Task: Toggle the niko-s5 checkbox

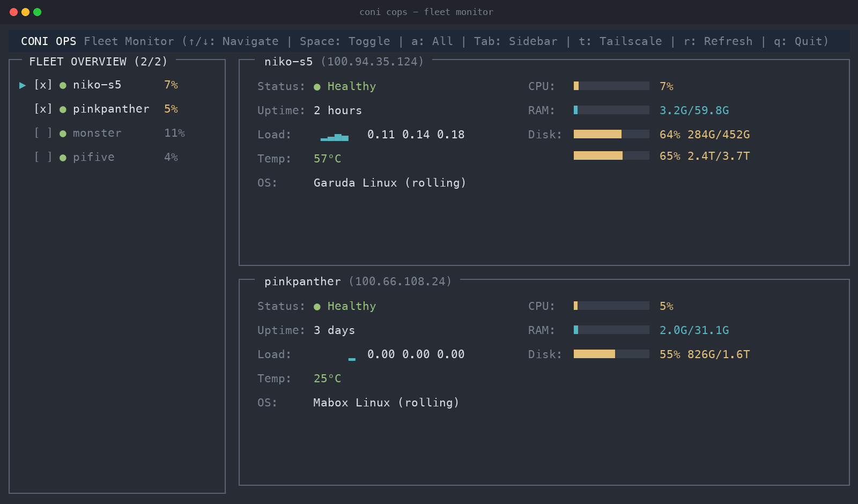Action: [x=43, y=85]
